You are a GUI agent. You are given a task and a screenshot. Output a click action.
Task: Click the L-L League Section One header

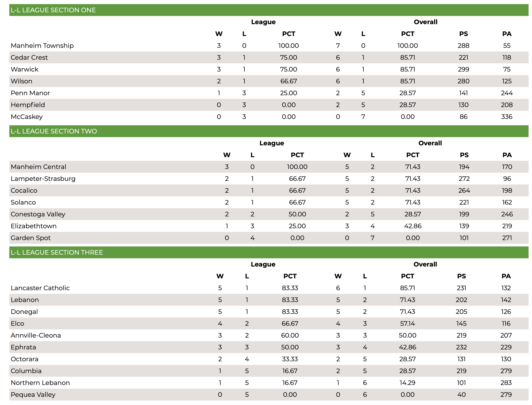[269, 10]
